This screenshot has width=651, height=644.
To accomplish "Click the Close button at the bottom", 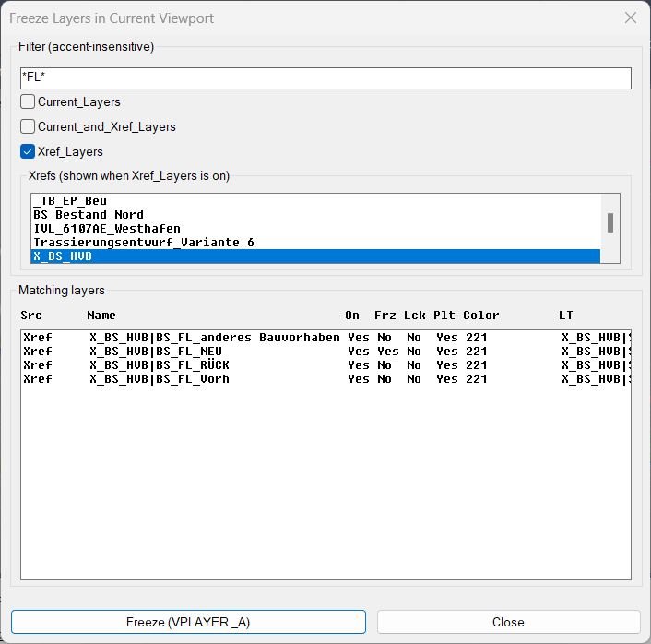I will point(508,622).
